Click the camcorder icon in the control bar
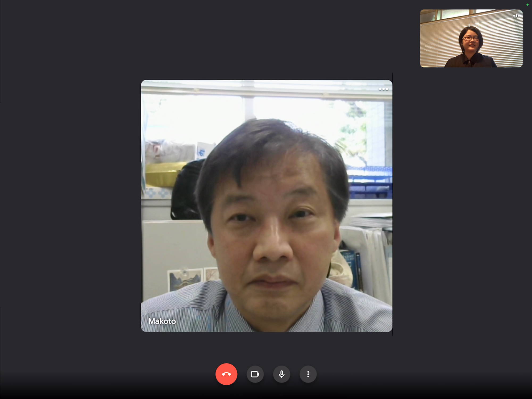532x399 pixels. [255, 374]
